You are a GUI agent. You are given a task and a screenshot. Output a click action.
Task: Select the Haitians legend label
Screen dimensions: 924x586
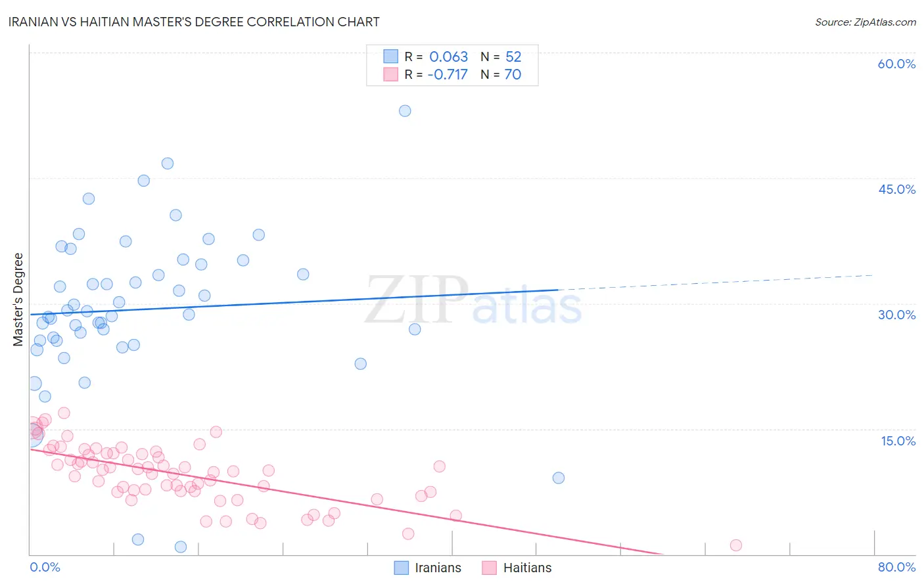click(528, 568)
